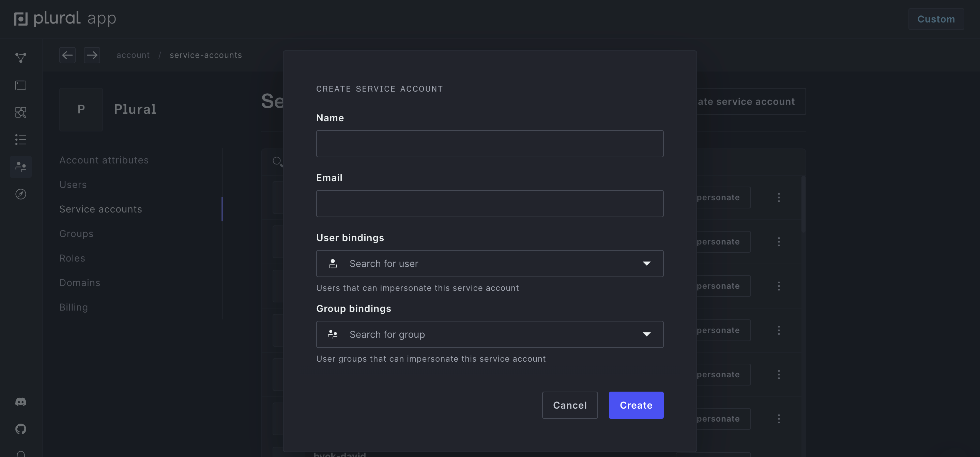Click the graph nodes icon in sidebar
This screenshot has height=457, width=980.
20,58
